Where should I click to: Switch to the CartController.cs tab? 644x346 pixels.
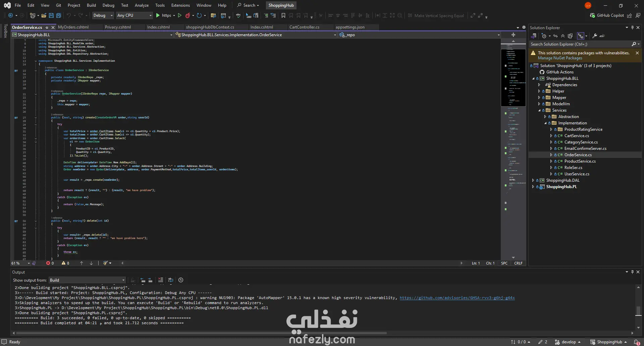[304, 27]
